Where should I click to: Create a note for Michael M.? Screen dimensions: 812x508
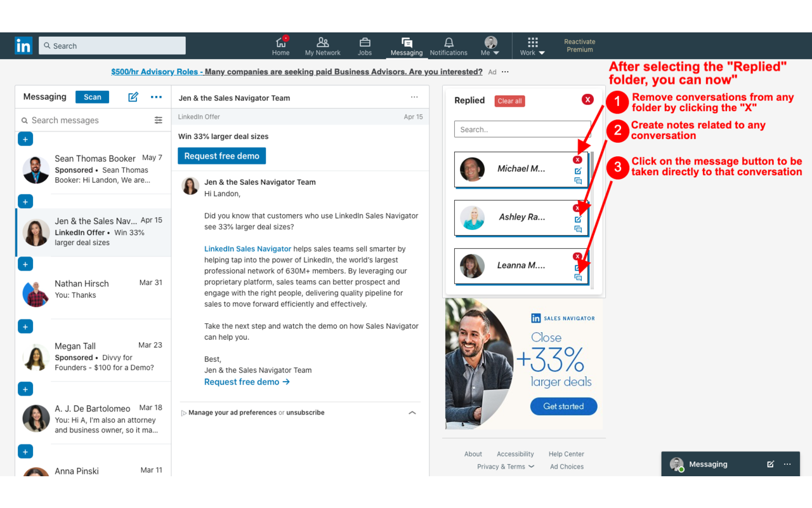pos(578,171)
